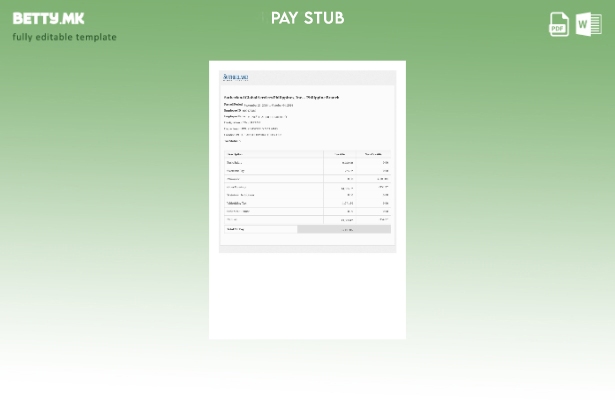Click the PAY STUB title heading
615x400 pixels.
click(307, 18)
